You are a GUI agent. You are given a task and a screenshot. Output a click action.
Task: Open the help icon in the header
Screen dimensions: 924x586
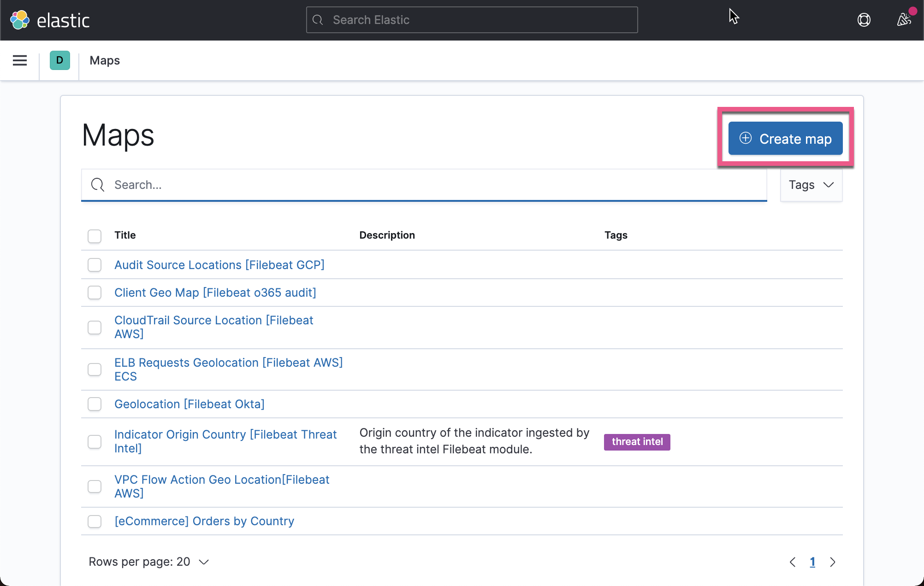click(864, 20)
